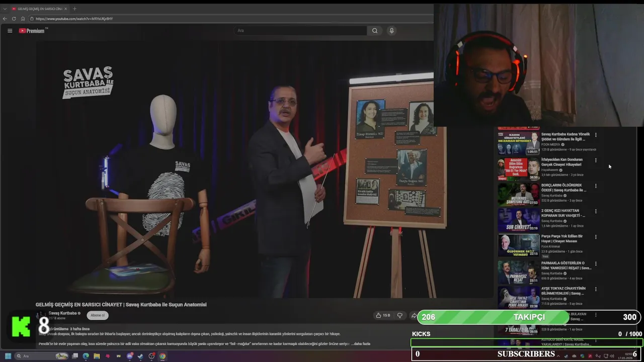Screen dimensions: 644x362
Task: Open video '2 GENÇ KIZI HAYATTAN KOPARAN'
Action: (x=562, y=213)
